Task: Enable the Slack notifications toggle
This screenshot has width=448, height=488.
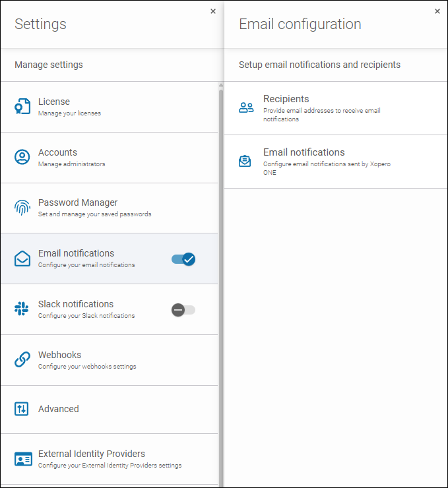Action: (183, 310)
